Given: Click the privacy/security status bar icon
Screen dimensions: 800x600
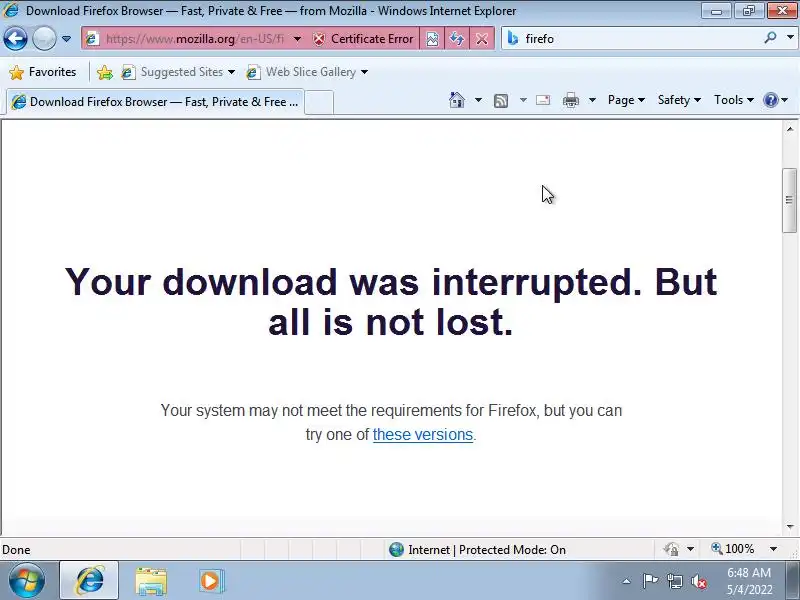Looking at the screenshot, I should pos(671,549).
